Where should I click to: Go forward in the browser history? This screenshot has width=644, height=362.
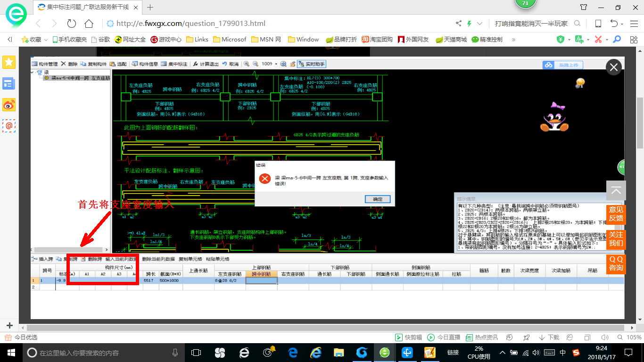[54, 24]
